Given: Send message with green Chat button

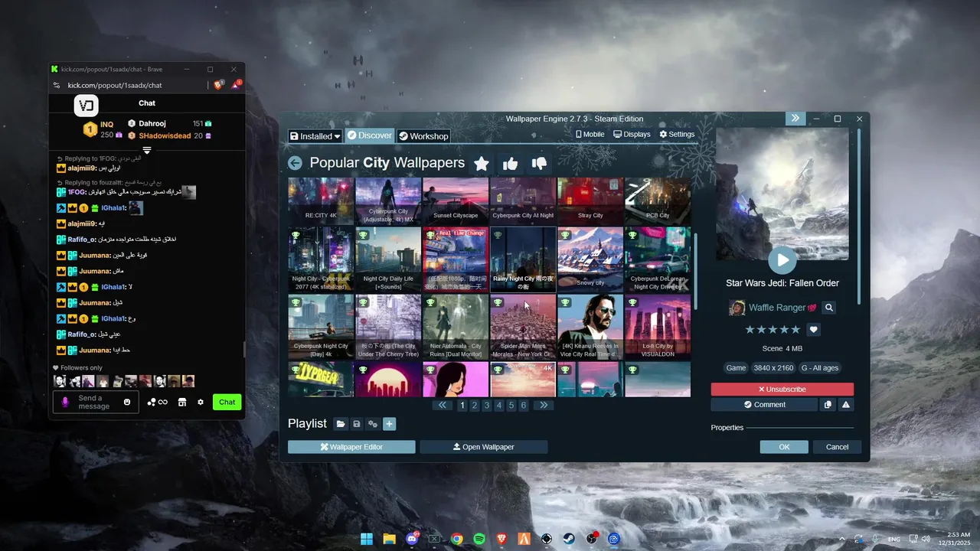Looking at the screenshot, I should pos(227,402).
